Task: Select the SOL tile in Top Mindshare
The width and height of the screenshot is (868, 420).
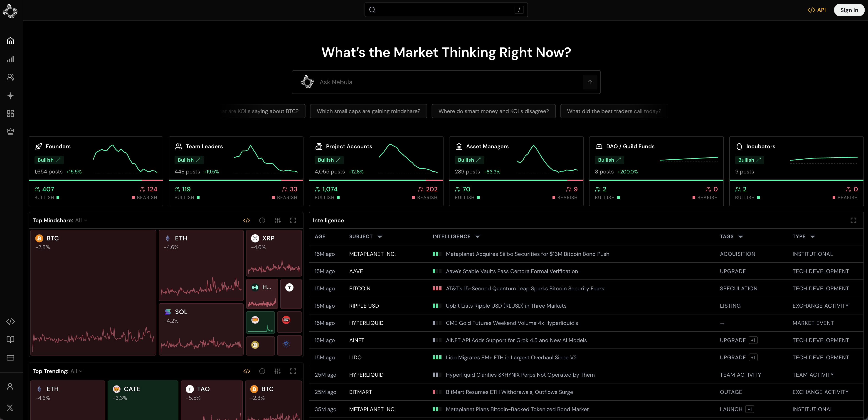Action: 201,329
